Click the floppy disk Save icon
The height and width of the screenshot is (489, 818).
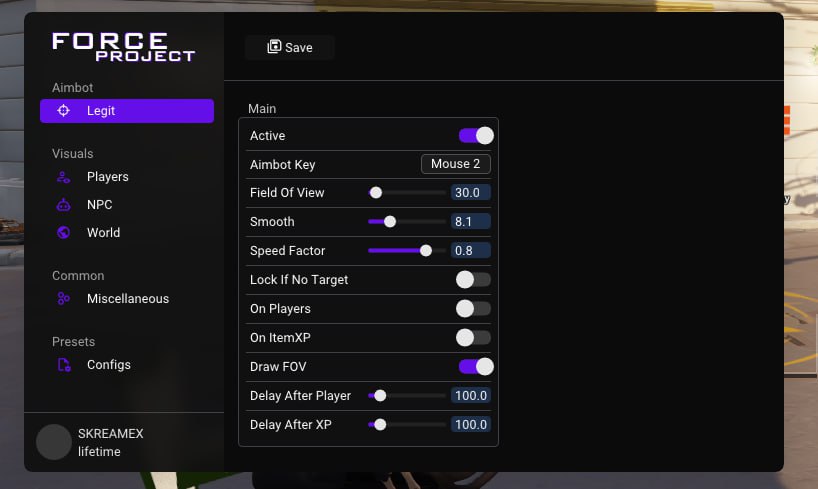[x=274, y=47]
